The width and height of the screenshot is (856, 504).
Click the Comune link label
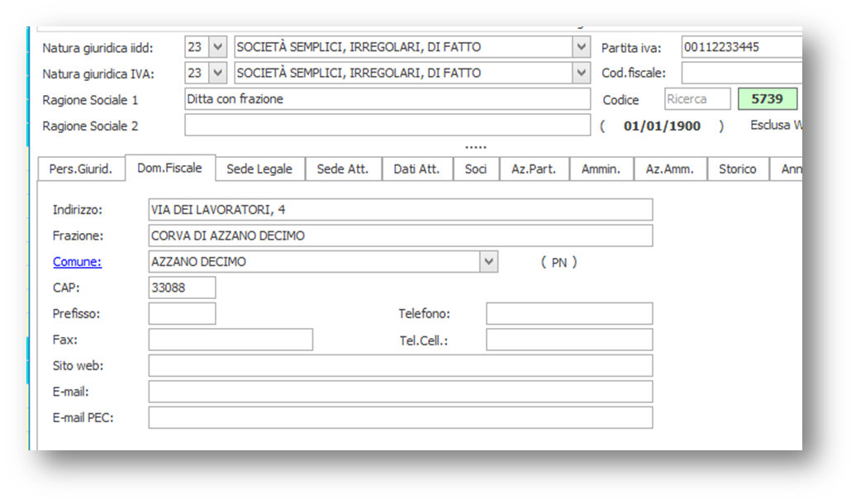(77, 262)
